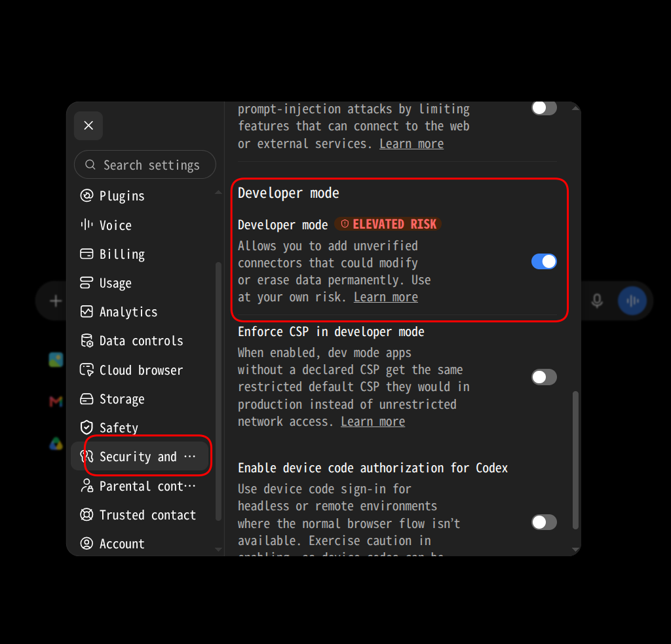Click the Trusted contact lifebuoy icon
The height and width of the screenshot is (644, 671).
pyautogui.click(x=86, y=514)
